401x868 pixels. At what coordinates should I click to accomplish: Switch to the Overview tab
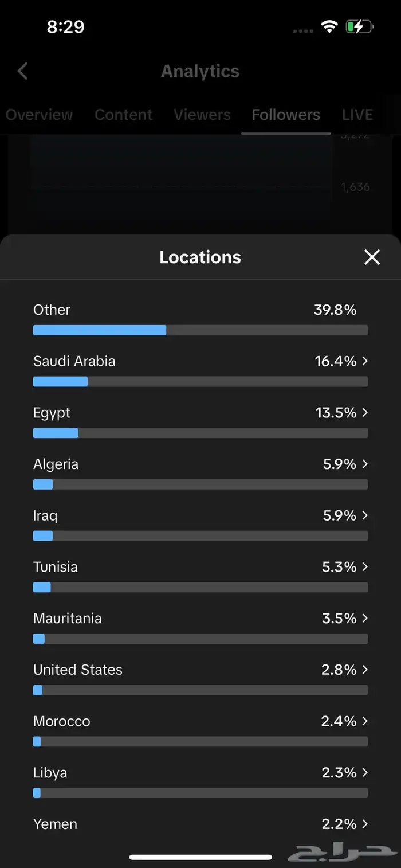tap(40, 115)
